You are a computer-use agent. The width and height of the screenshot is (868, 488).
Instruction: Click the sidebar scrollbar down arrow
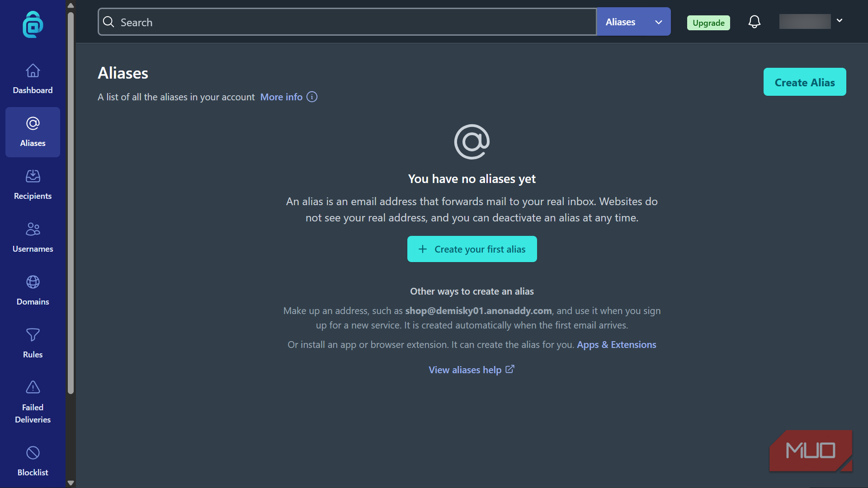point(71,483)
